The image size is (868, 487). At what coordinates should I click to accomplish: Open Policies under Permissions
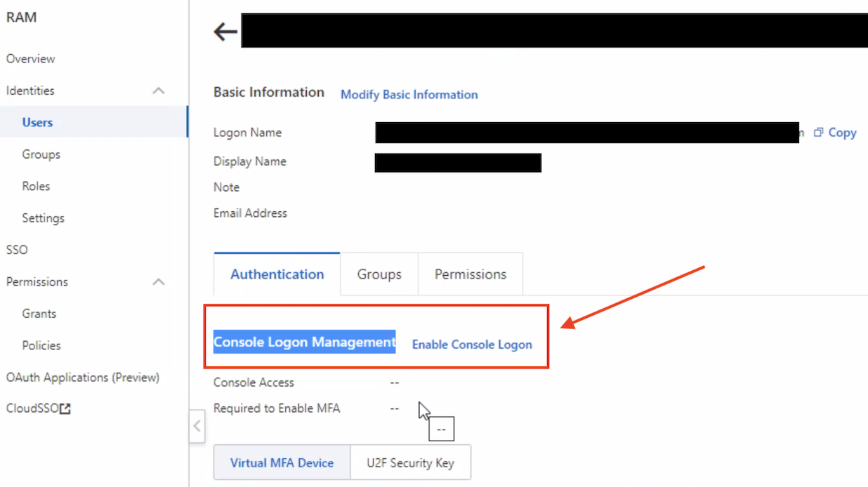pyautogui.click(x=41, y=345)
